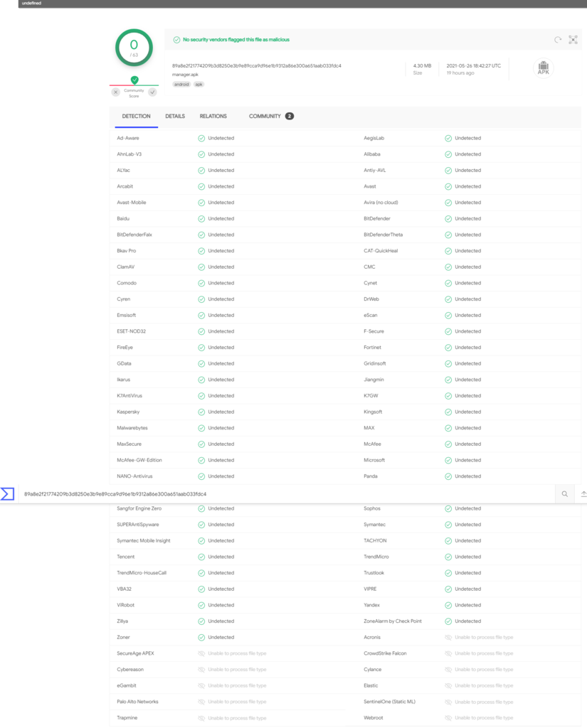
Task: Switch to the Details tab
Action: (x=175, y=116)
